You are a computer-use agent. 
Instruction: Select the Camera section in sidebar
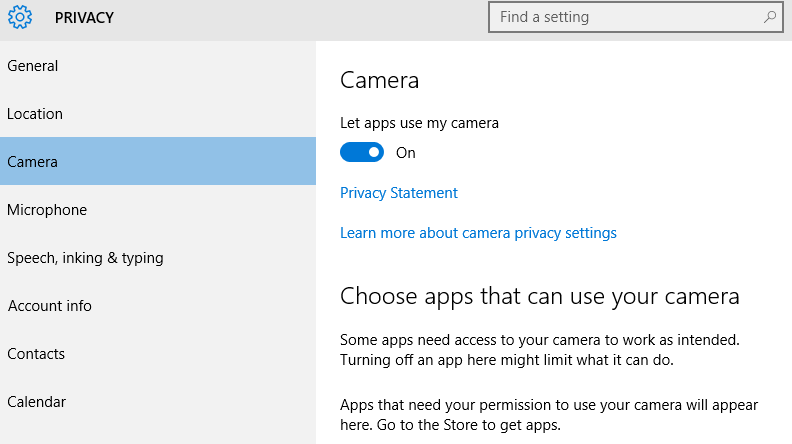[158, 161]
